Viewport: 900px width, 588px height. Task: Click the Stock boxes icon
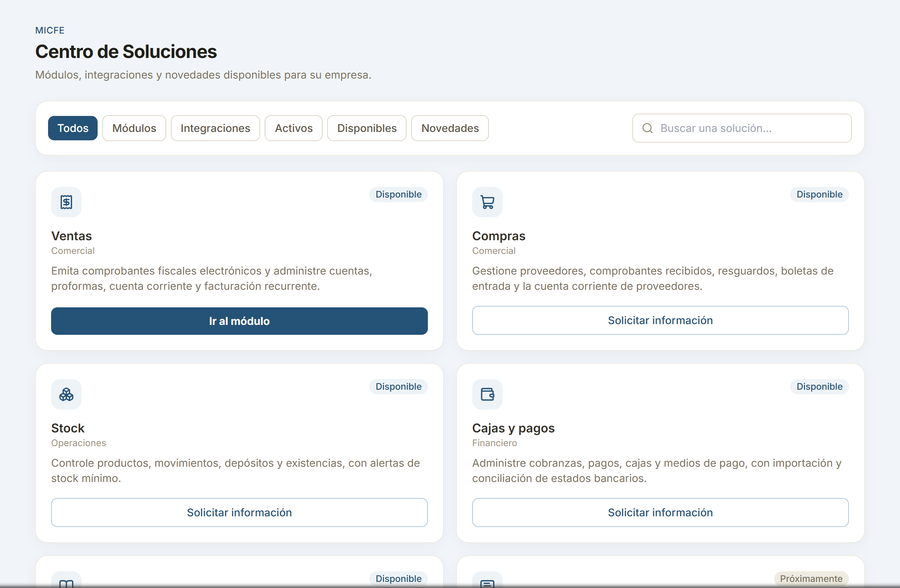coord(66,394)
